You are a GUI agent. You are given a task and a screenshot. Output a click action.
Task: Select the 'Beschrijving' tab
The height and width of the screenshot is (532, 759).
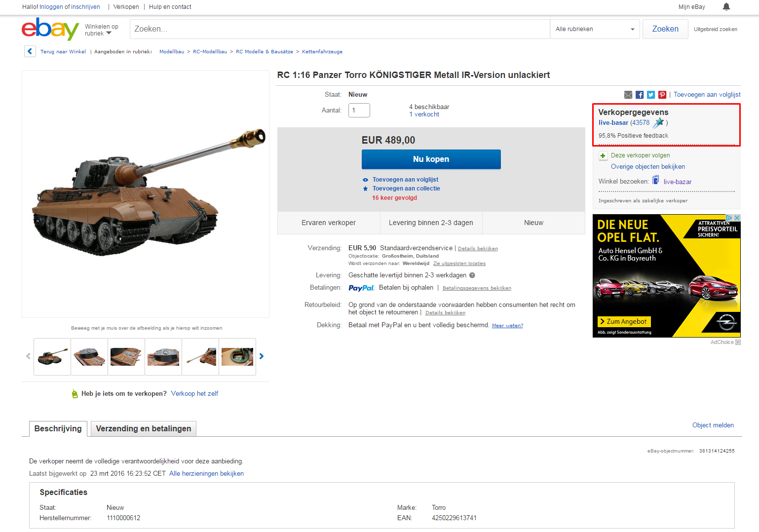pyautogui.click(x=58, y=429)
